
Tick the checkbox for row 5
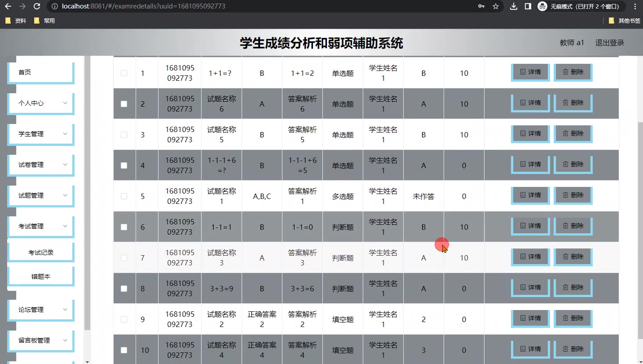coord(124,196)
